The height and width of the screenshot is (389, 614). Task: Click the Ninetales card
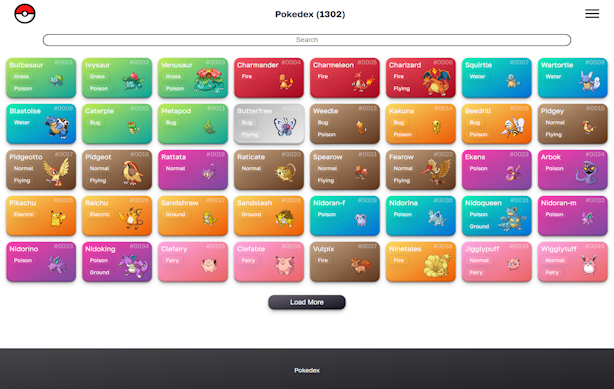421,261
